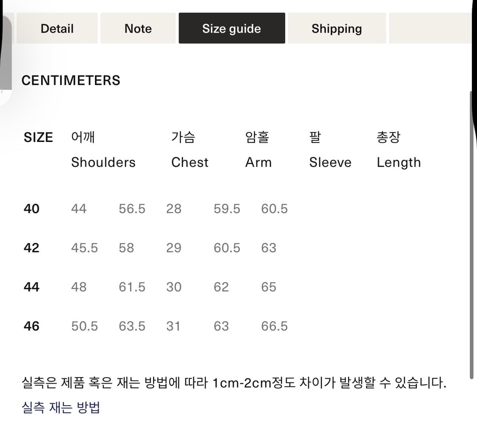Click the Sleeve column header
Image resolution: width=477 pixels, height=448 pixels.
(x=330, y=162)
